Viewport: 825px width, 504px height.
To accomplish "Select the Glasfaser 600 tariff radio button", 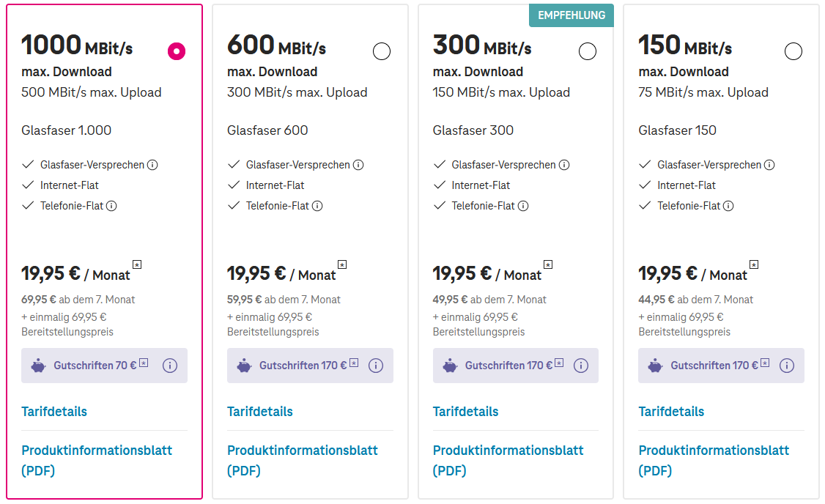I will coord(381,51).
